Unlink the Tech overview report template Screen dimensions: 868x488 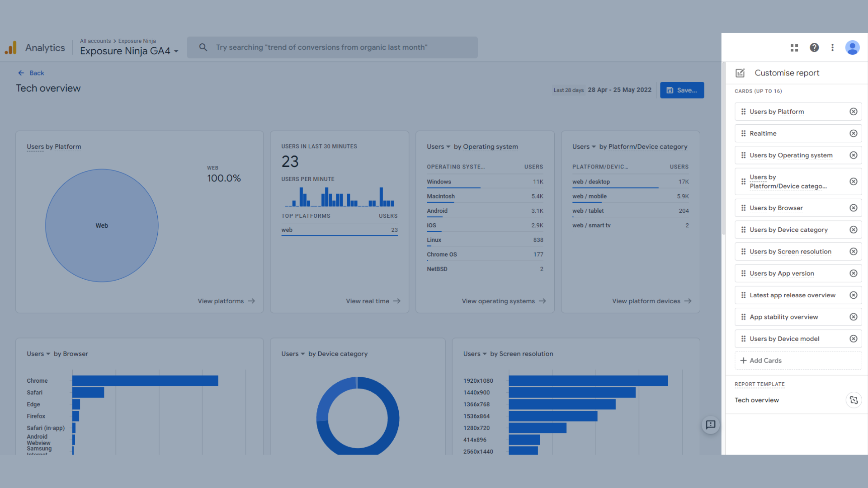(x=854, y=400)
